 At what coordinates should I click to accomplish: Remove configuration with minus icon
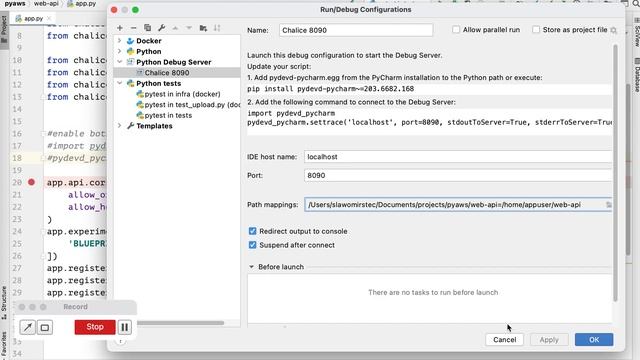133,28
